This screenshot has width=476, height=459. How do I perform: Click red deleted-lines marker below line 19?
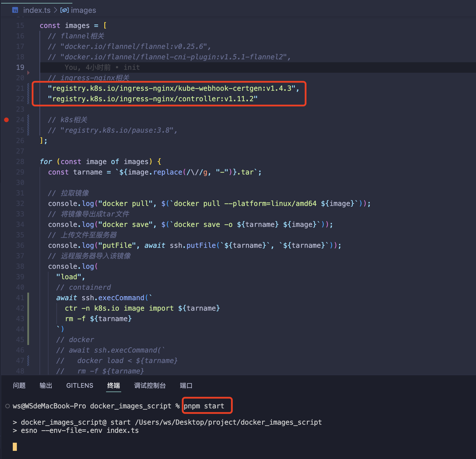tap(28, 73)
